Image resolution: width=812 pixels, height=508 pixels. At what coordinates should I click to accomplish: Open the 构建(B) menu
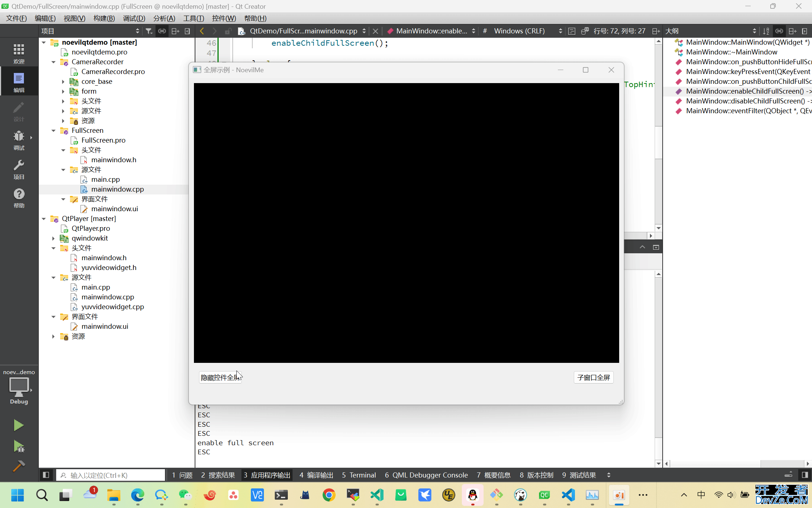(x=104, y=18)
